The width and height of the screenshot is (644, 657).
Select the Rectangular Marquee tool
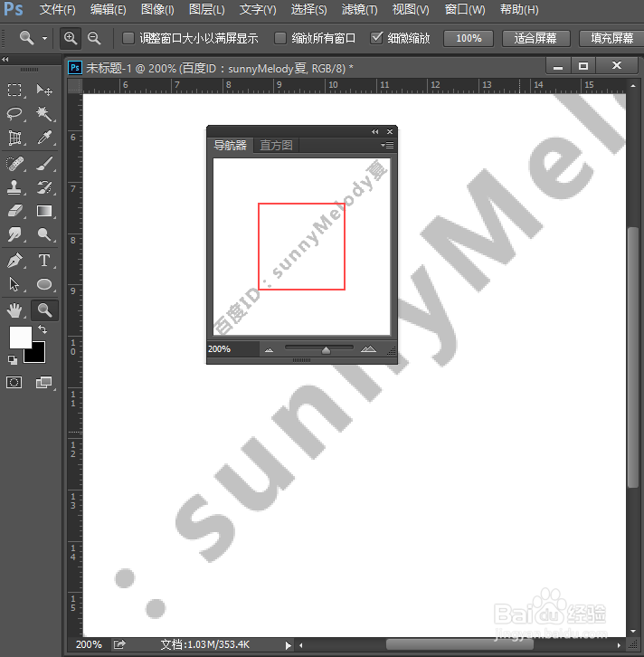click(x=14, y=90)
